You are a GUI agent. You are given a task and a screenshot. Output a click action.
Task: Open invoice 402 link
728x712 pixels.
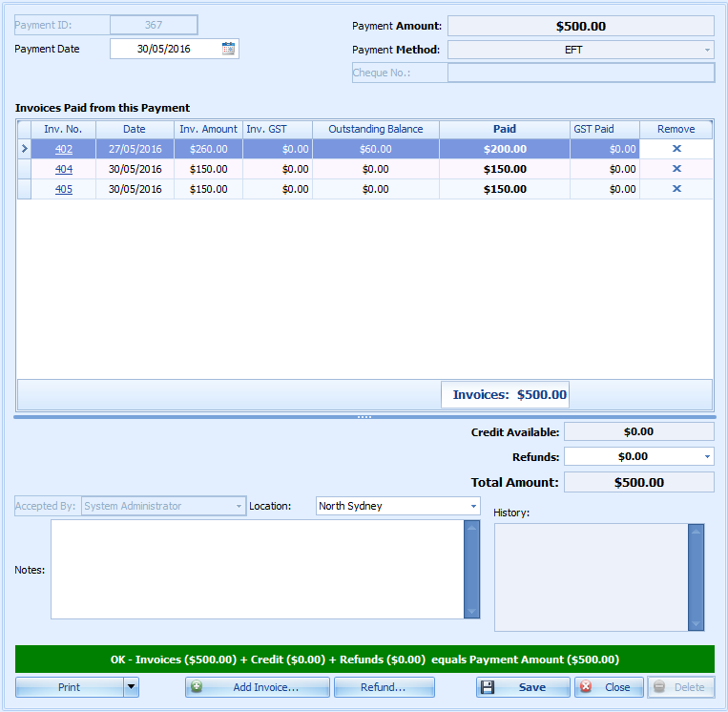click(64, 149)
